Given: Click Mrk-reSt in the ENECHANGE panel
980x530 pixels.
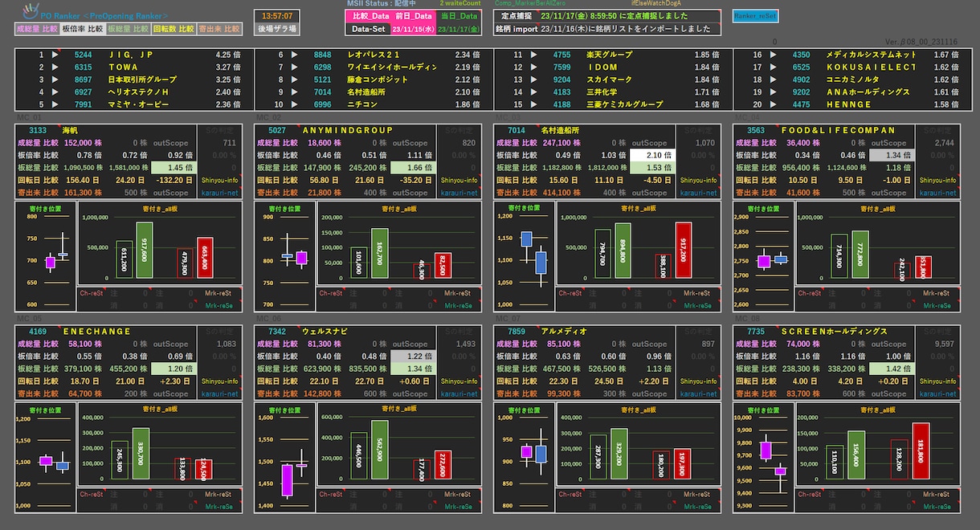Looking at the screenshot, I should [x=218, y=495].
